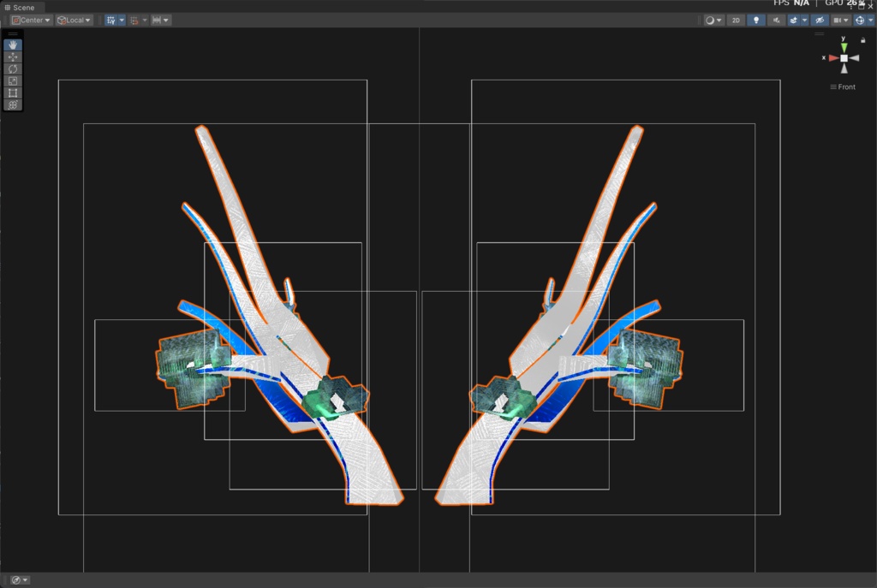The image size is (877, 588).
Task: Toggle 2D view mode
Action: 736,21
